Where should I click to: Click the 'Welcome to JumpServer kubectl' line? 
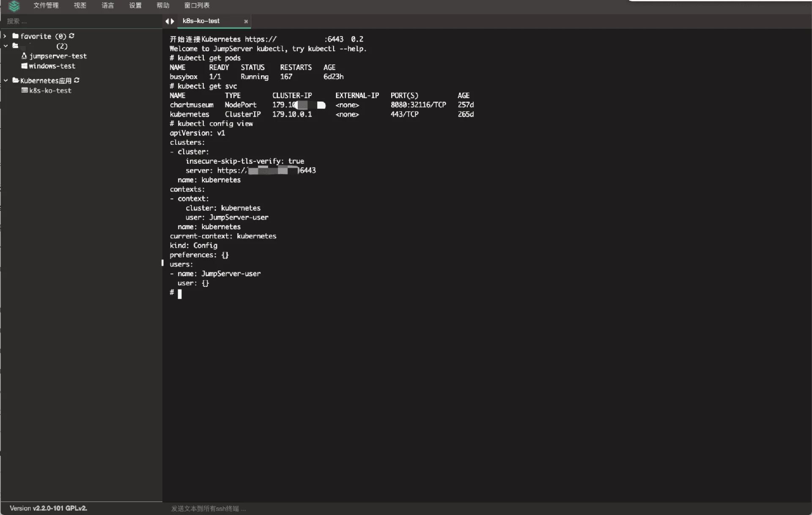tap(268, 49)
